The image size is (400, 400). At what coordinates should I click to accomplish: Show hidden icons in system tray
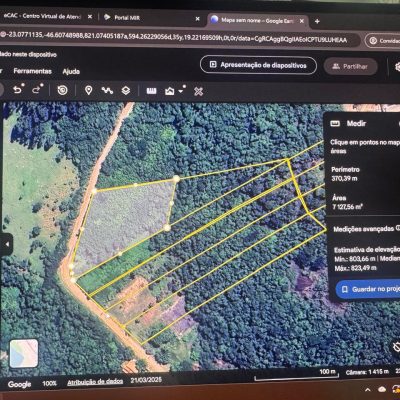(x=368, y=389)
